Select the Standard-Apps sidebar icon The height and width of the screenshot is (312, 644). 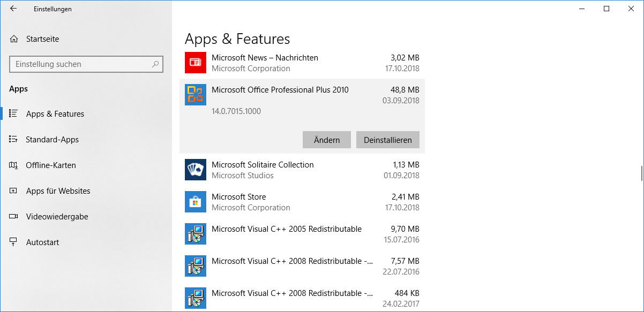tap(13, 139)
